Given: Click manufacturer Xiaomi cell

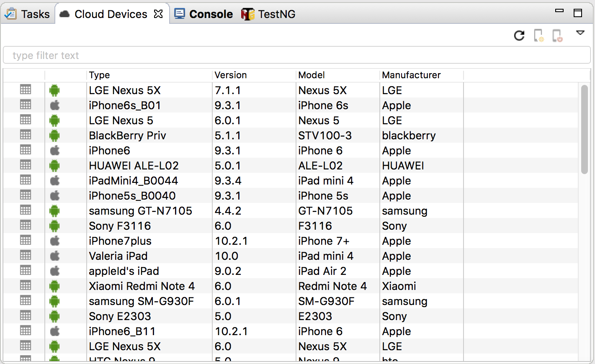Looking at the screenshot, I should 399,286.
